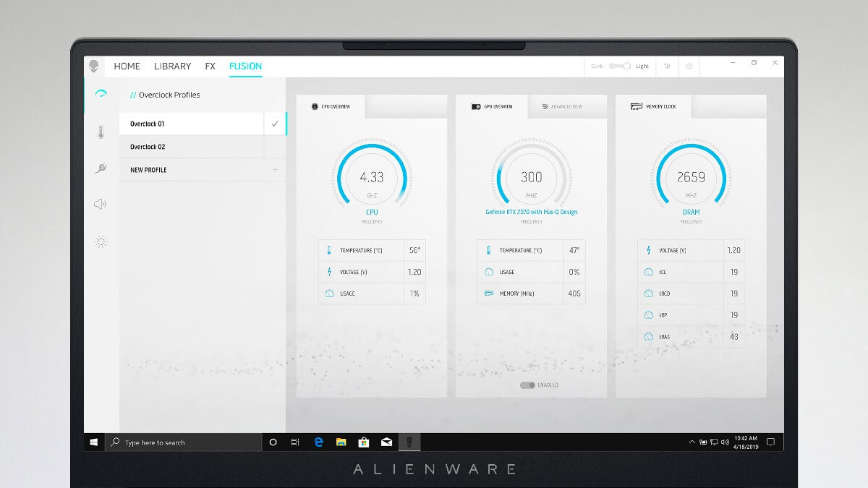Open the power plug sidebar section
868x488 pixels.
(101, 169)
